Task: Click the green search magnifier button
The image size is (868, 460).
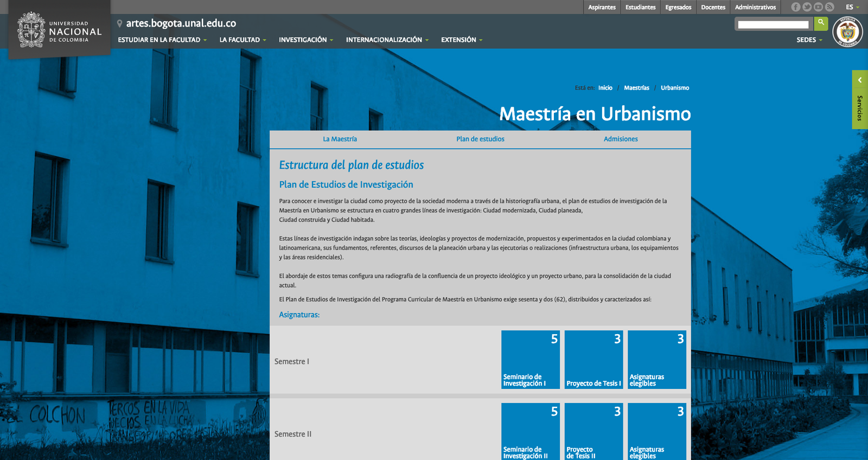Action: pyautogui.click(x=821, y=23)
